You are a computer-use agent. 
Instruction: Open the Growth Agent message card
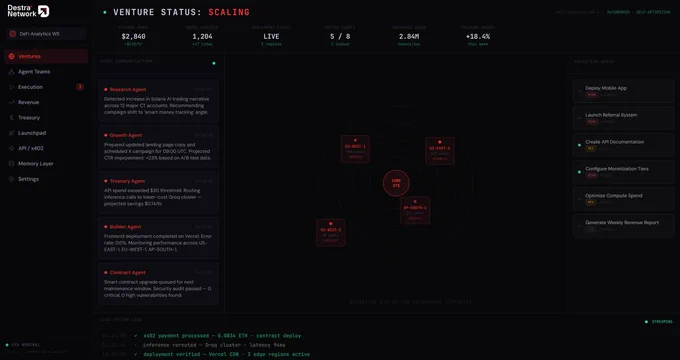pyautogui.click(x=158, y=147)
